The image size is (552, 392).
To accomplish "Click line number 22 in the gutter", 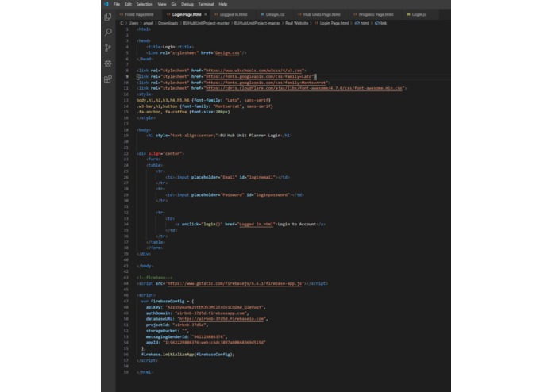I will tap(126, 154).
